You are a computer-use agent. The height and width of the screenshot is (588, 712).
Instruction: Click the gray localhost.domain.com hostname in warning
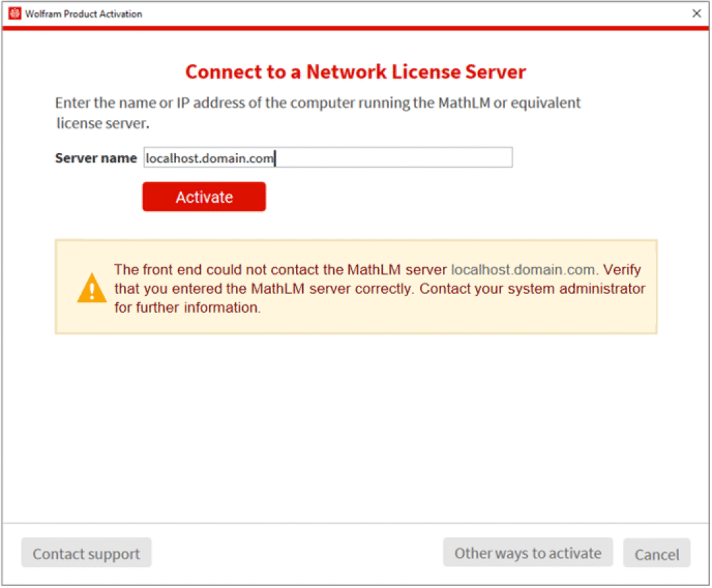click(x=522, y=270)
